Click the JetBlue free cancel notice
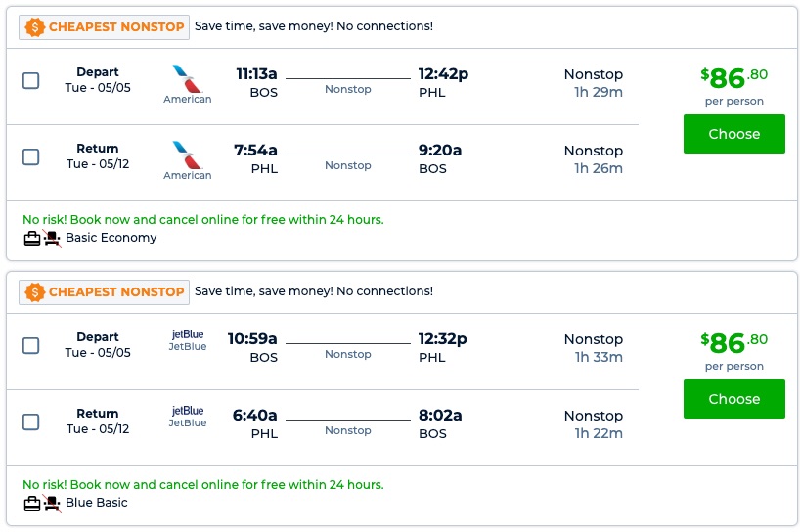The height and width of the screenshot is (532, 800). click(202, 485)
